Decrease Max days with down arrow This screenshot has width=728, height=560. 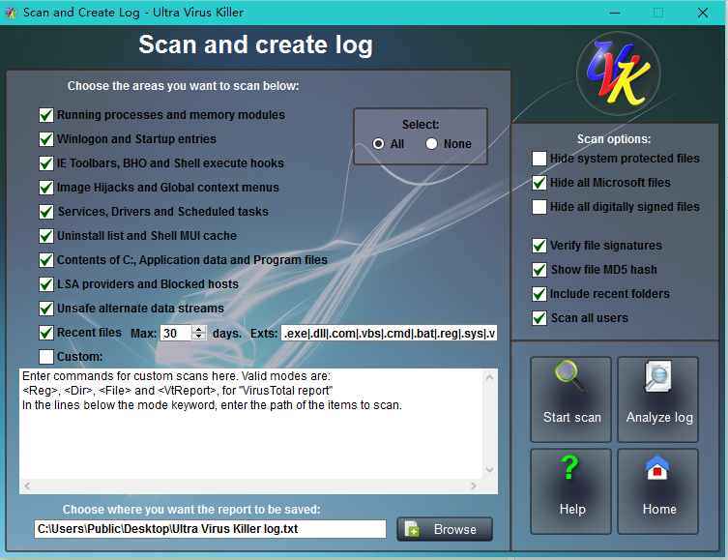199,337
